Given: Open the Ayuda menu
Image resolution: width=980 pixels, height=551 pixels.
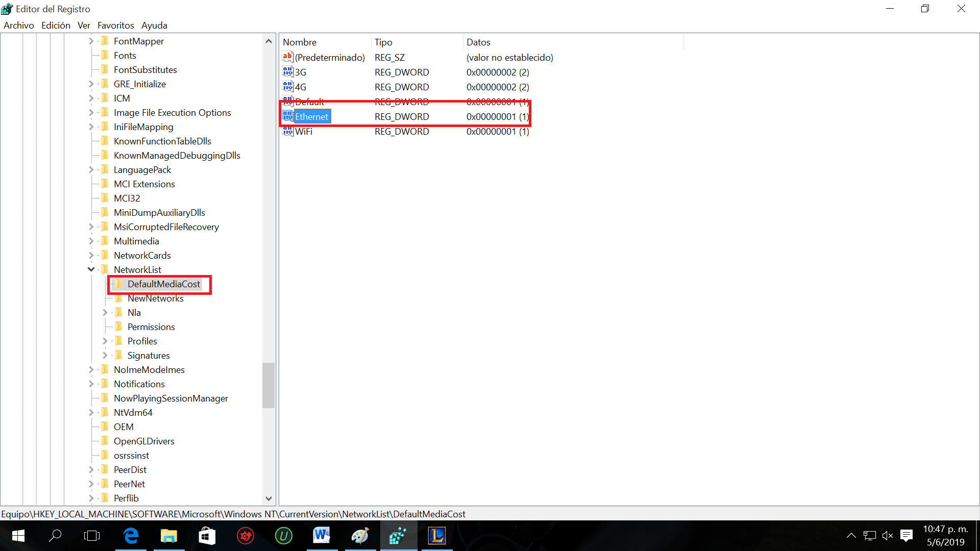Looking at the screenshot, I should (154, 26).
